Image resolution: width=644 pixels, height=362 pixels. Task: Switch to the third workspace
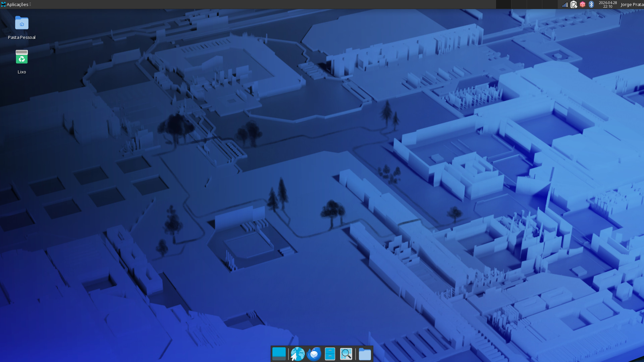(534, 4)
